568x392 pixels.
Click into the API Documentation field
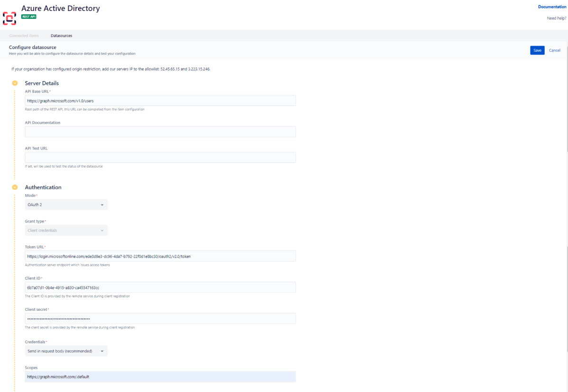click(160, 131)
